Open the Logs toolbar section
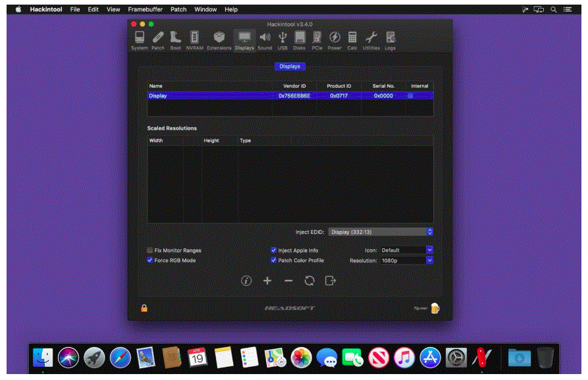The height and width of the screenshot is (380, 588). pos(390,41)
